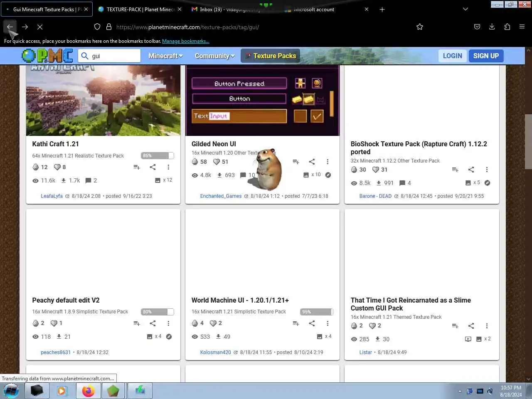Share Peachy default edit V2
Screen dimensions: 532x399
click(x=153, y=323)
